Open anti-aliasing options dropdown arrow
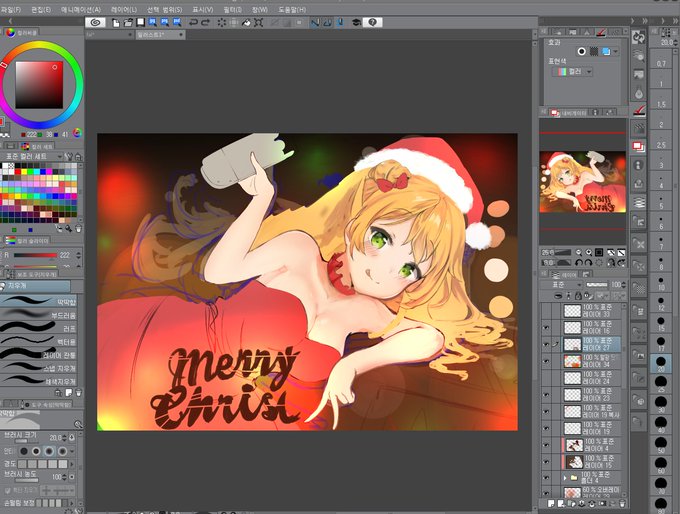The width and height of the screenshot is (680, 514). [x=72, y=452]
